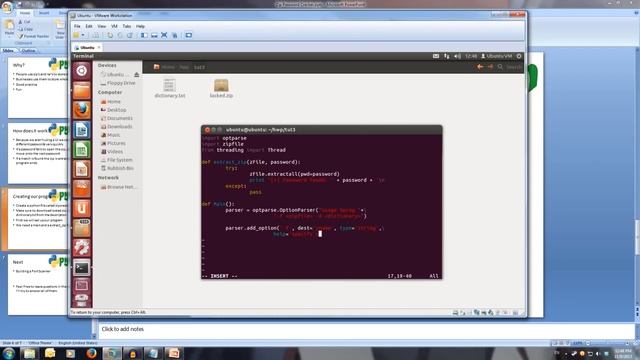Open VMware Tabs menu

[127, 26]
